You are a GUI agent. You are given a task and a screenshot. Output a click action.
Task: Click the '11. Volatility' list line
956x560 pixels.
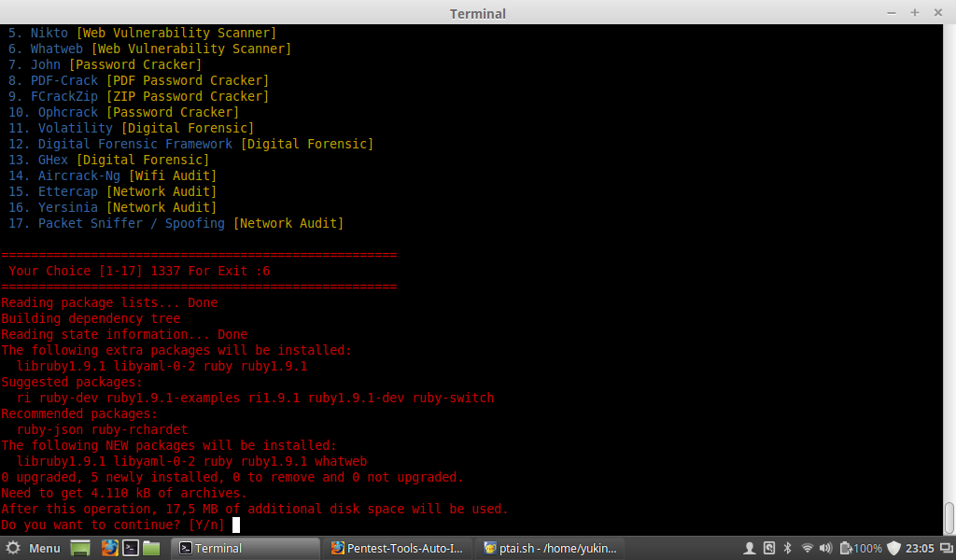point(131,128)
